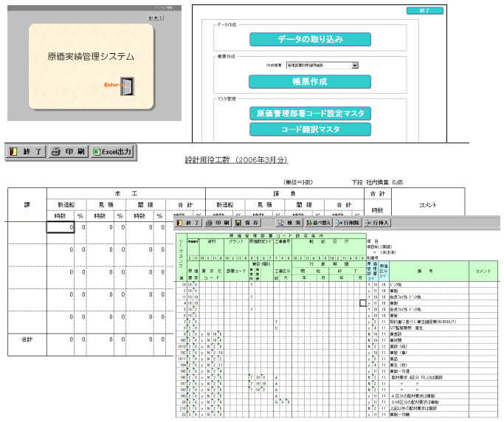Click 原価実績管理システム title on splash
This screenshot has height=422, width=504.
[91, 57]
